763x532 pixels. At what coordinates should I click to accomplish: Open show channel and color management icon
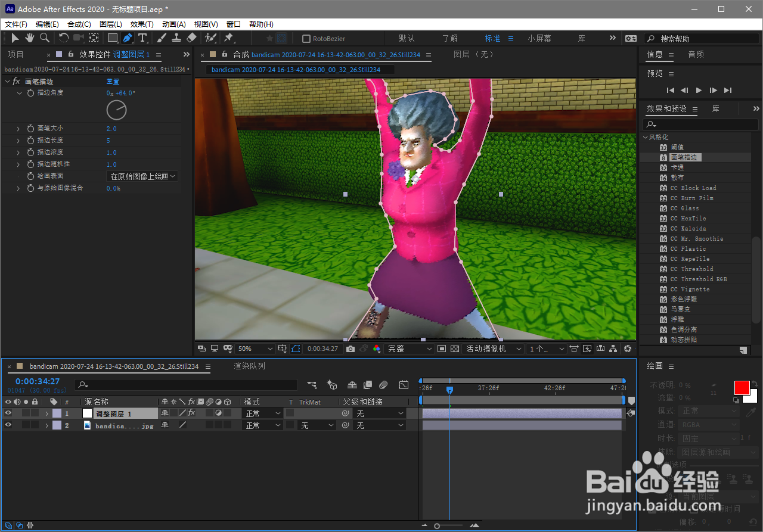coord(376,349)
